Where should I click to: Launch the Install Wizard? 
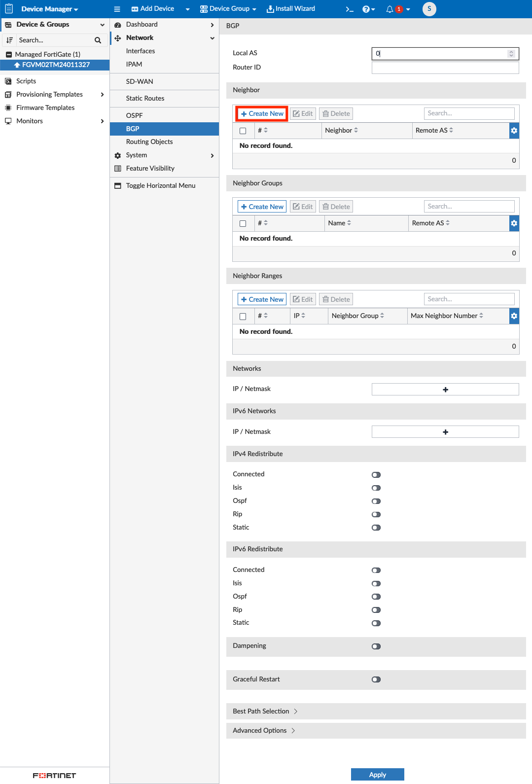(x=291, y=9)
